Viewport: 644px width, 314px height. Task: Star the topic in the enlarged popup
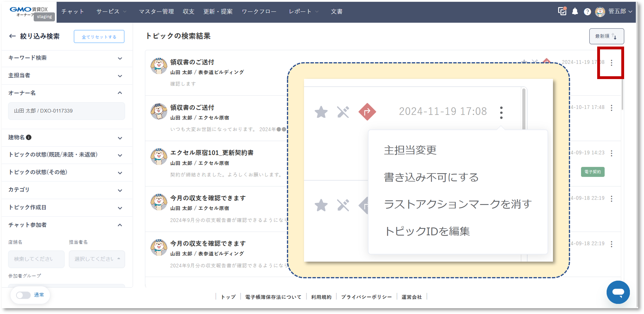(x=321, y=112)
